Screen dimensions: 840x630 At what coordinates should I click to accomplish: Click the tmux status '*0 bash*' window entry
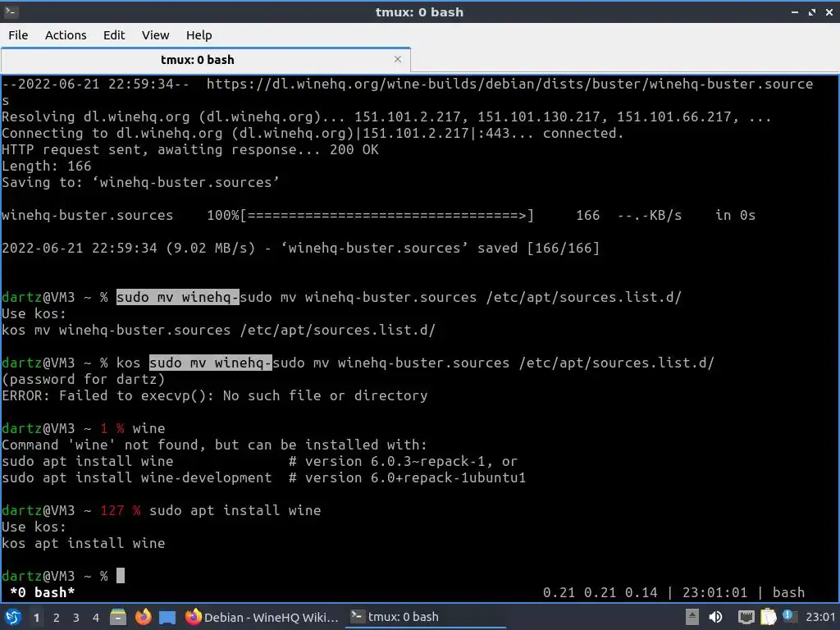43,592
